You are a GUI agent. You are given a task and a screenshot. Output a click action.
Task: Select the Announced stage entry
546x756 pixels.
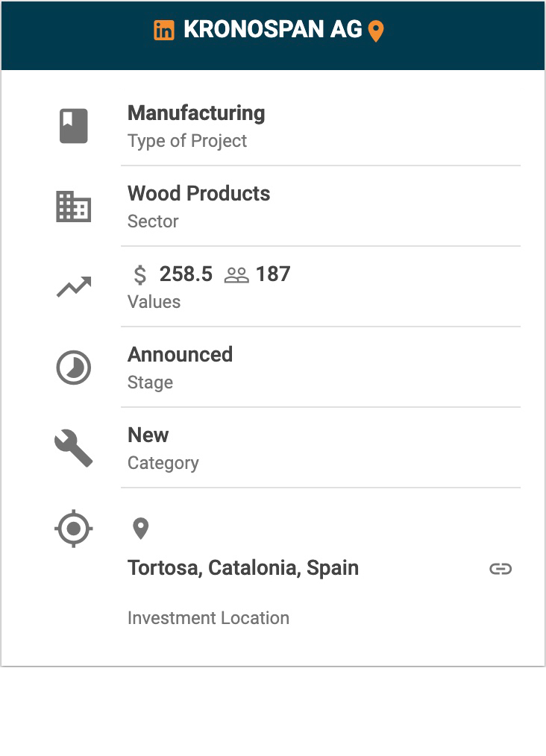tap(180, 355)
